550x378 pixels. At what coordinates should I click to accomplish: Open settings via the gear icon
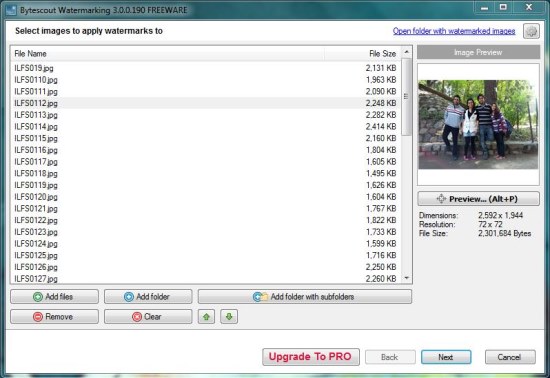click(531, 31)
